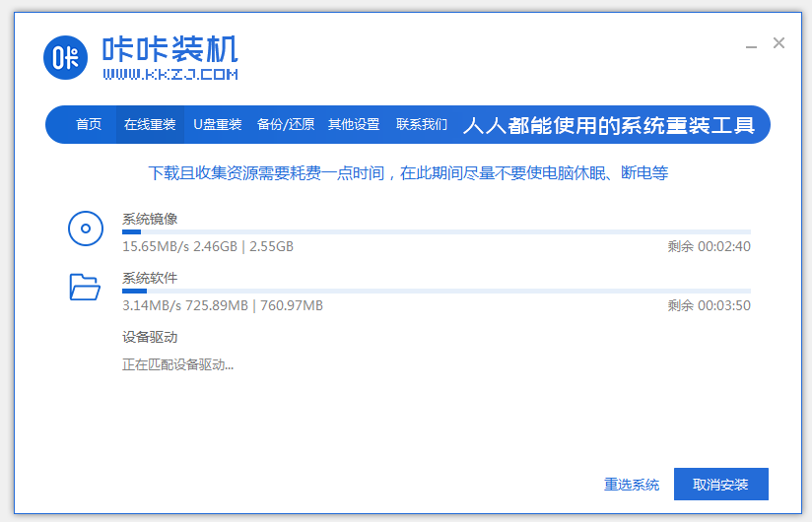812x522 pixels.
Task: Go to the 首页 tab
Action: tap(89, 125)
